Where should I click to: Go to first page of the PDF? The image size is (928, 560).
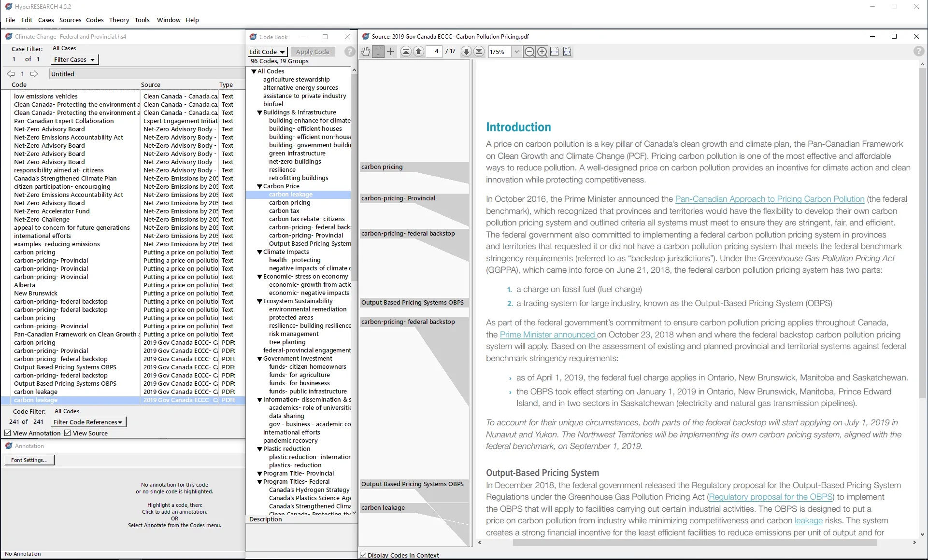click(406, 52)
